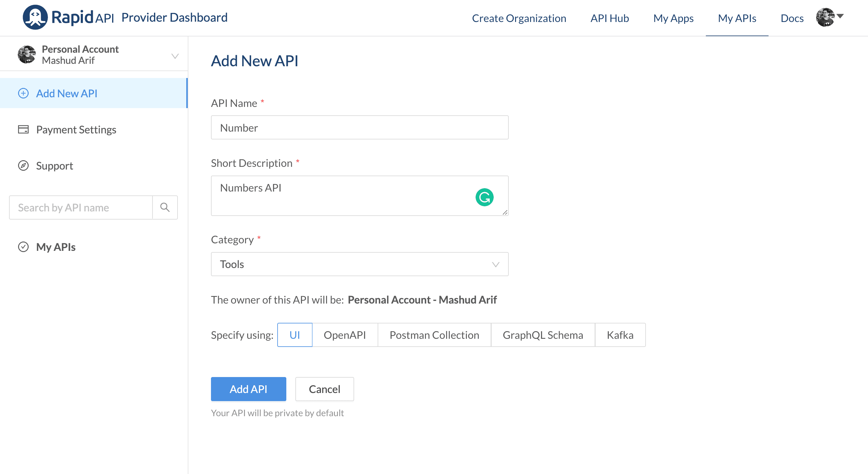Open Payment Settings in sidebar
868x474 pixels.
tap(94, 129)
